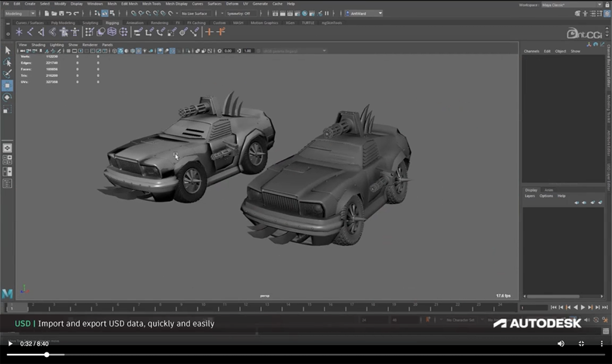Click the Display tab in Layer Editor
Image resolution: width=612 pixels, height=364 pixels.
(x=531, y=190)
